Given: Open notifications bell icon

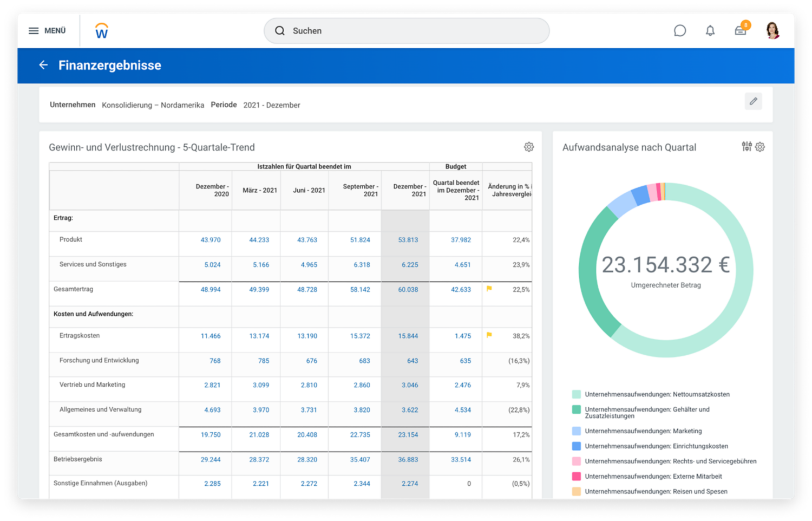Looking at the screenshot, I should point(710,31).
